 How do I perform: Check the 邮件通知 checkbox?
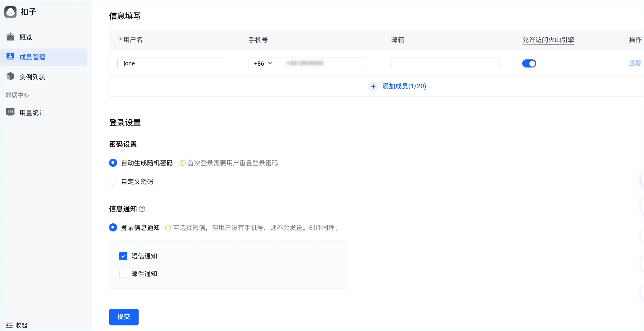(x=123, y=274)
